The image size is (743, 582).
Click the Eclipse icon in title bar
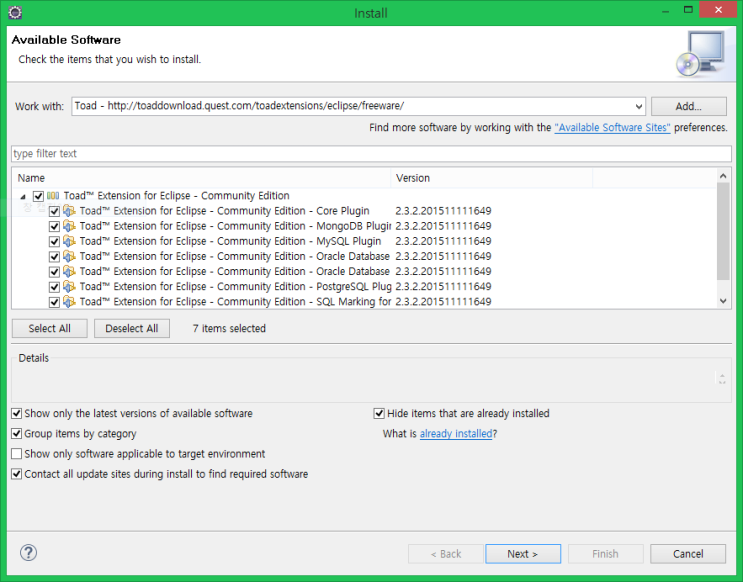pyautogui.click(x=15, y=12)
